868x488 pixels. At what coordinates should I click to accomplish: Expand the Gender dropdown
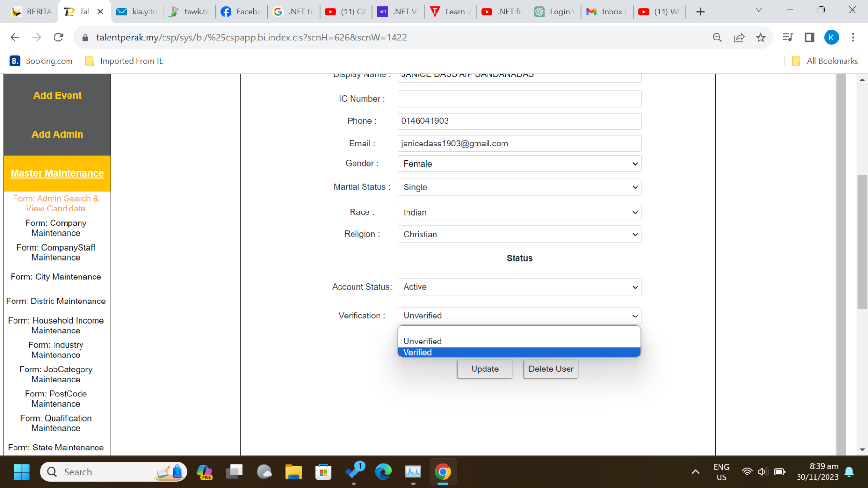click(x=519, y=164)
